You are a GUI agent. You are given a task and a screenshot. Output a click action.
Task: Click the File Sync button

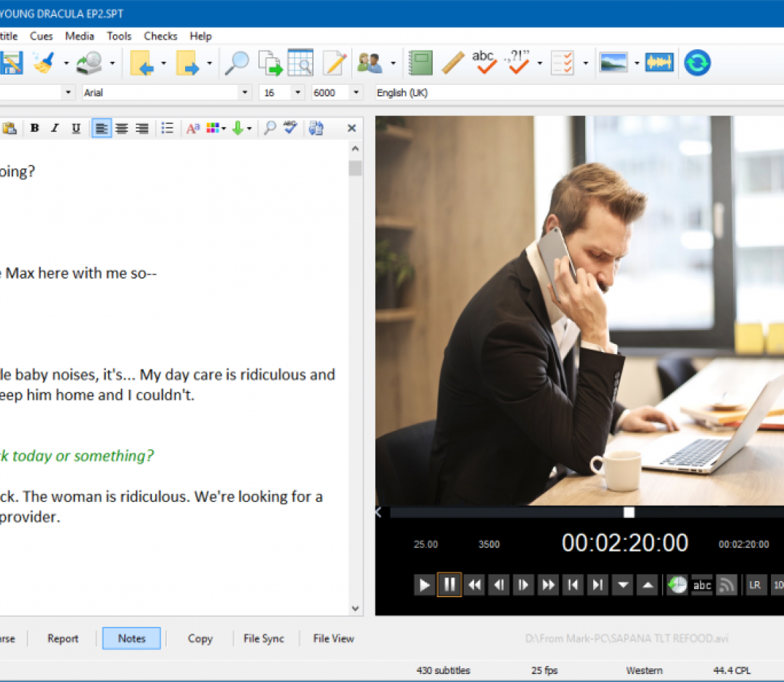coord(264,638)
